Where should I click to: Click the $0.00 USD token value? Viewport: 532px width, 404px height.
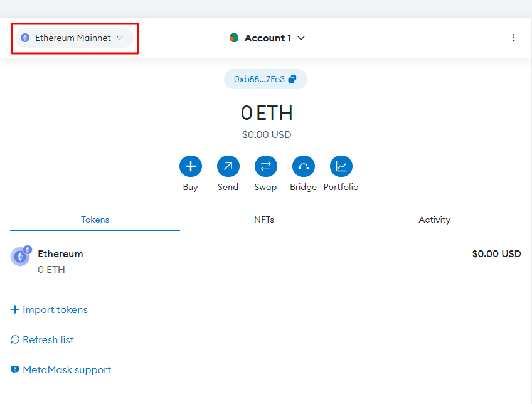(496, 253)
